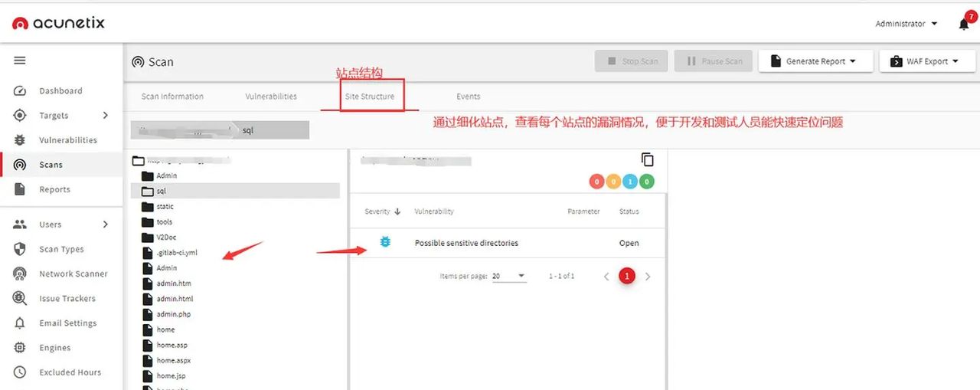Viewport: 980px width, 390px height.
Task: Click file icon of admin.php
Action: (148, 314)
